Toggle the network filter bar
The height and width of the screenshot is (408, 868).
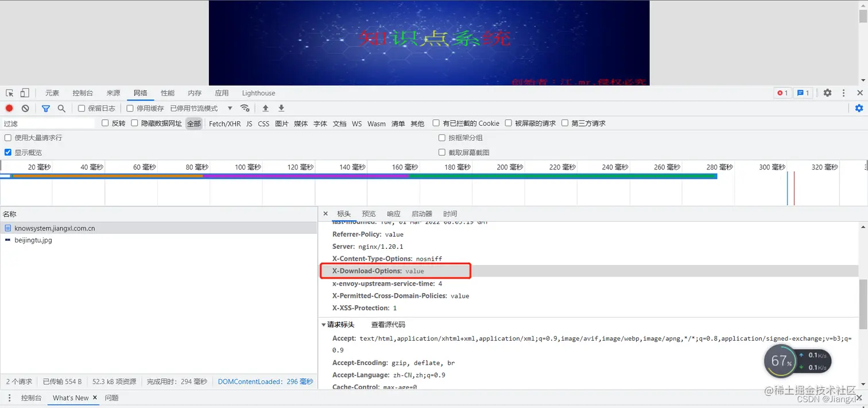coord(46,108)
